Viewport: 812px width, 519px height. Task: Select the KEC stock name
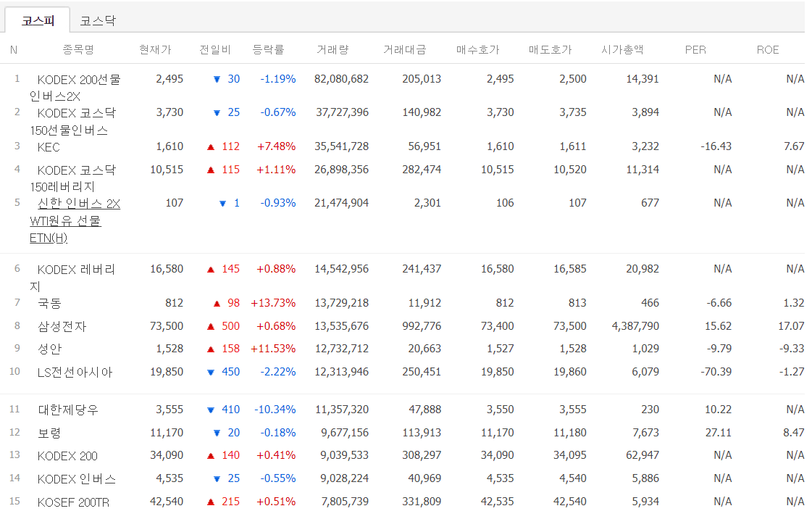point(49,147)
